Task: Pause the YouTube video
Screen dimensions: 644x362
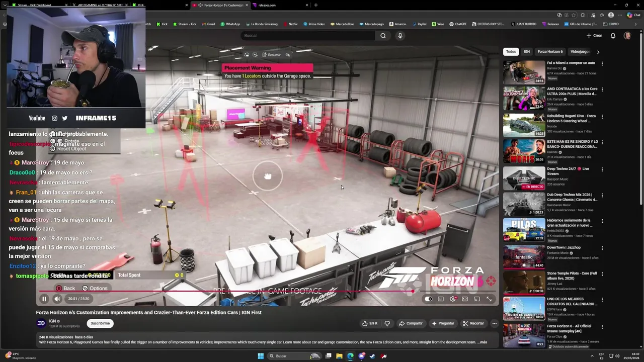Action: (44, 299)
